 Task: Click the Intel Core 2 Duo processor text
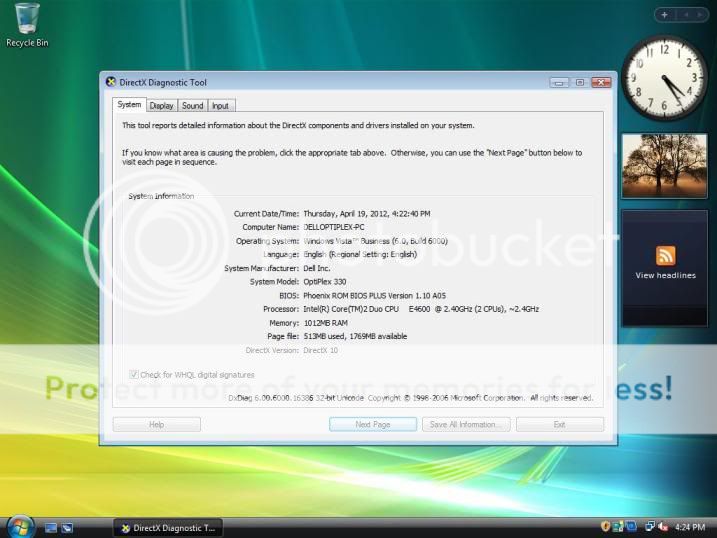[x=421, y=309]
